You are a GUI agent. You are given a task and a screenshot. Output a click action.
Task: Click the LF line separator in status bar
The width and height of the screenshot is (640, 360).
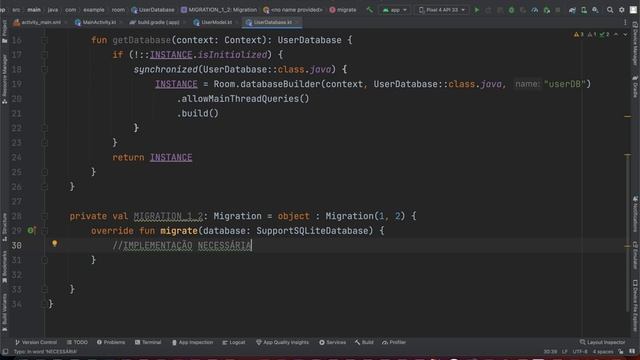[564, 351]
